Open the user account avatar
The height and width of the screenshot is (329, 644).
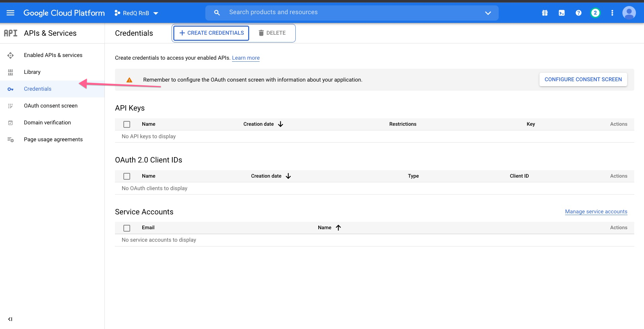(629, 13)
